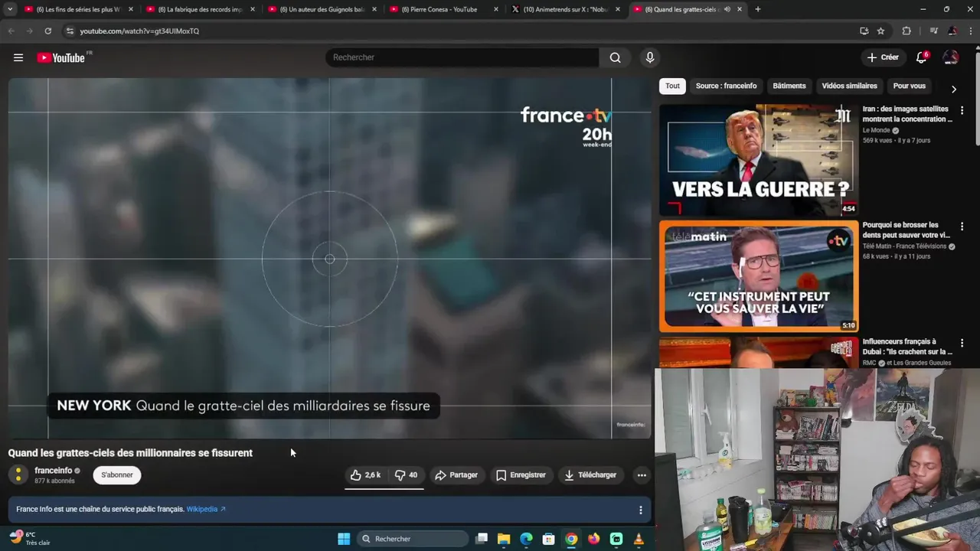Subscribe with the S'abonner button
Viewport: 980px width, 551px height.
pyautogui.click(x=117, y=475)
